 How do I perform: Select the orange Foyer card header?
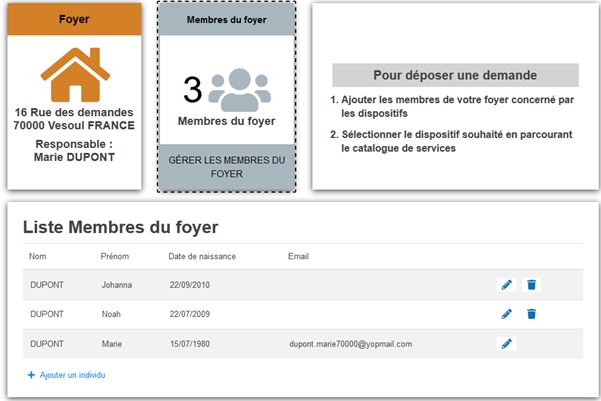click(x=74, y=19)
